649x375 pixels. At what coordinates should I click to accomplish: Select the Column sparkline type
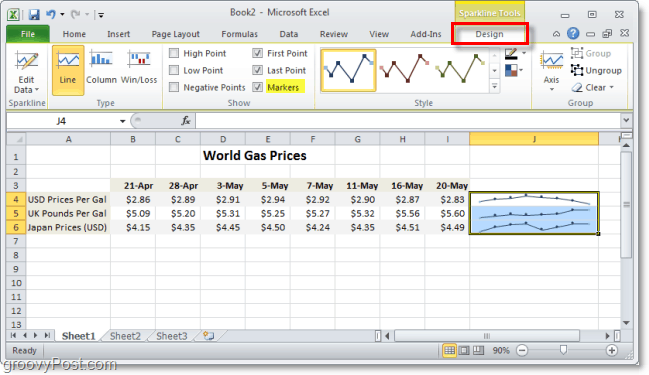coord(101,68)
